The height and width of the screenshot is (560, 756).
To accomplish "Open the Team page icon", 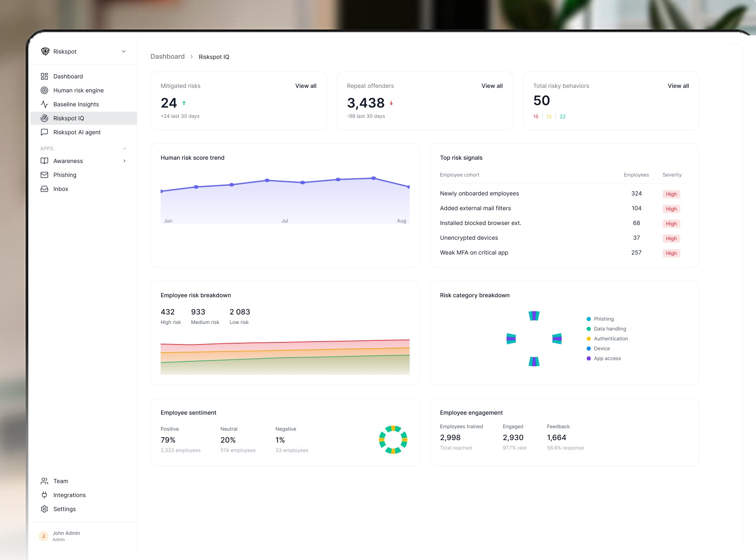I will [44, 481].
